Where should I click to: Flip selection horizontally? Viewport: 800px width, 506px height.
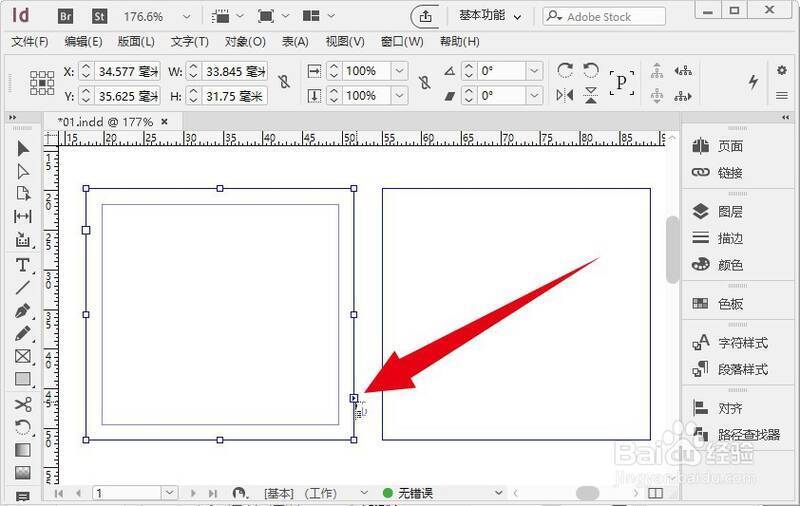(565, 95)
